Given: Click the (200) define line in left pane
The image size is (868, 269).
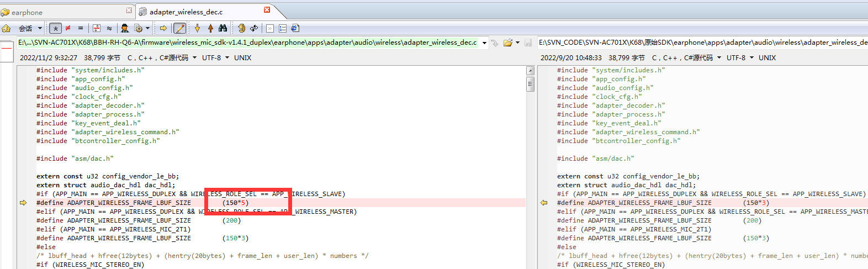Looking at the screenshot, I should pos(139,220).
